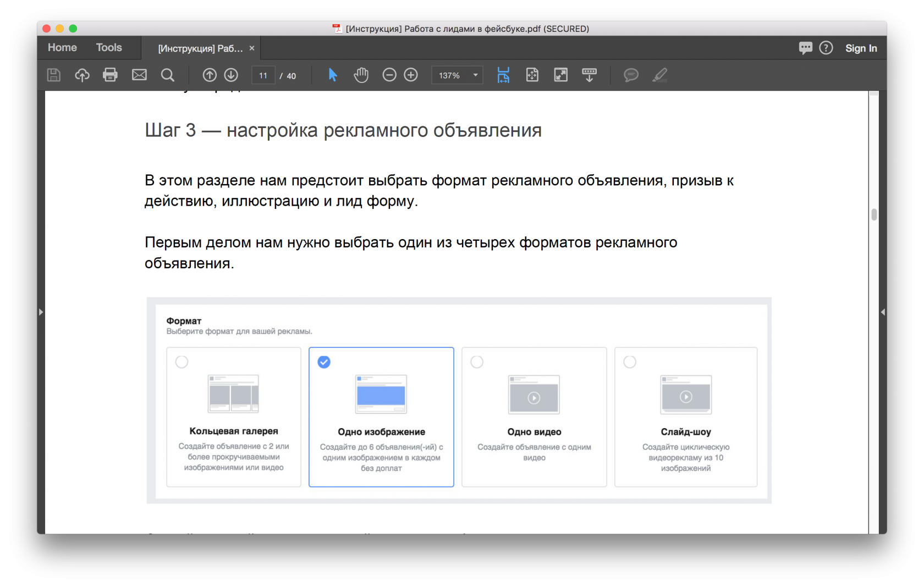Click the Одно видео format thumbnail

pyautogui.click(x=534, y=395)
